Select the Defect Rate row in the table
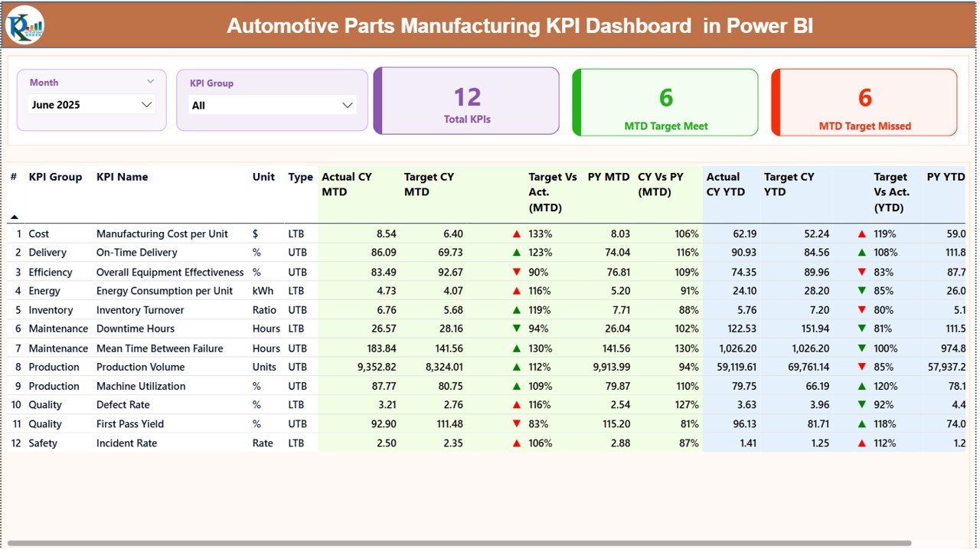The image size is (980, 549). click(x=230, y=404)
